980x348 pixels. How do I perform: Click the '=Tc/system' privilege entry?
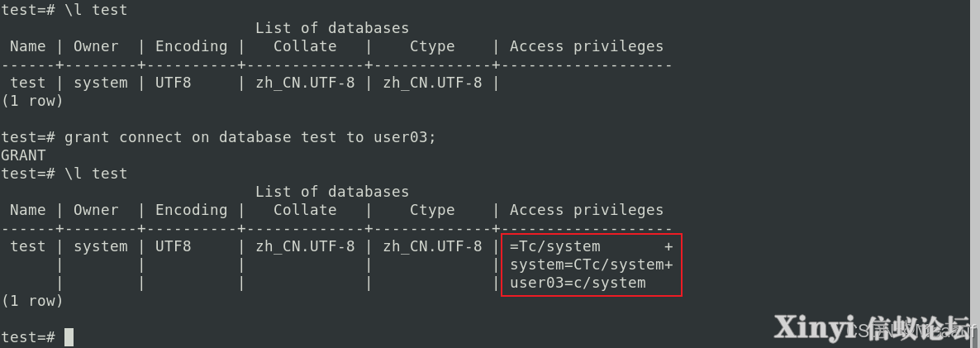[555, 247]
